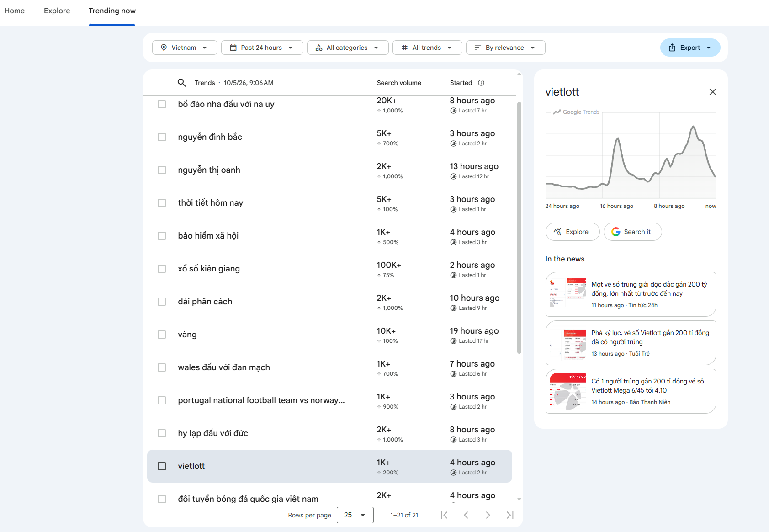769x532 pixels.
Task: Open the news thumbnail from Báo Thanh Niên
Action: tap(567, 391)
